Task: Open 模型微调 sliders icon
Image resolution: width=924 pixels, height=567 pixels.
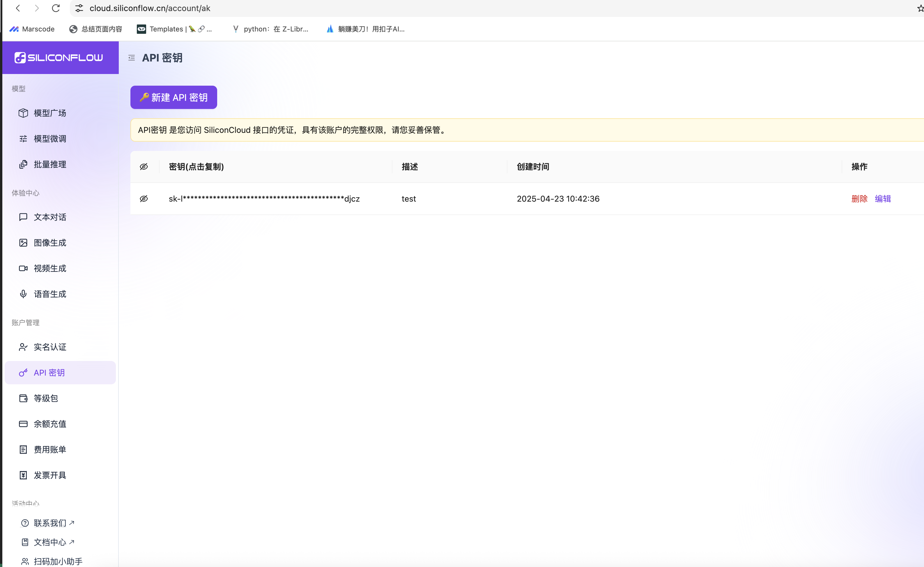Action: pos(23,138)
